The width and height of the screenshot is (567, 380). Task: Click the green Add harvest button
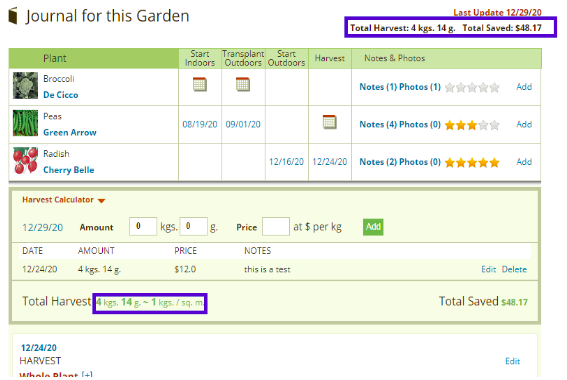click(373, 227)
